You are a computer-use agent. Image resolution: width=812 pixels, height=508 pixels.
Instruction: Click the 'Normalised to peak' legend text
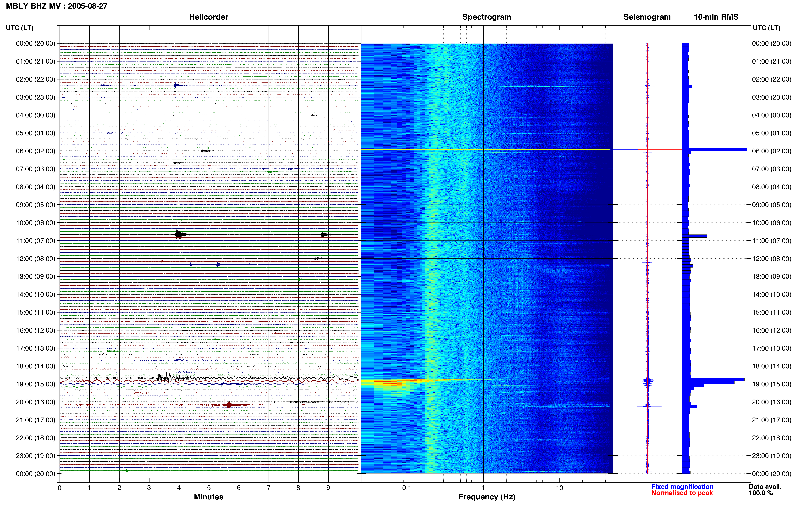(x=682, y=493)
